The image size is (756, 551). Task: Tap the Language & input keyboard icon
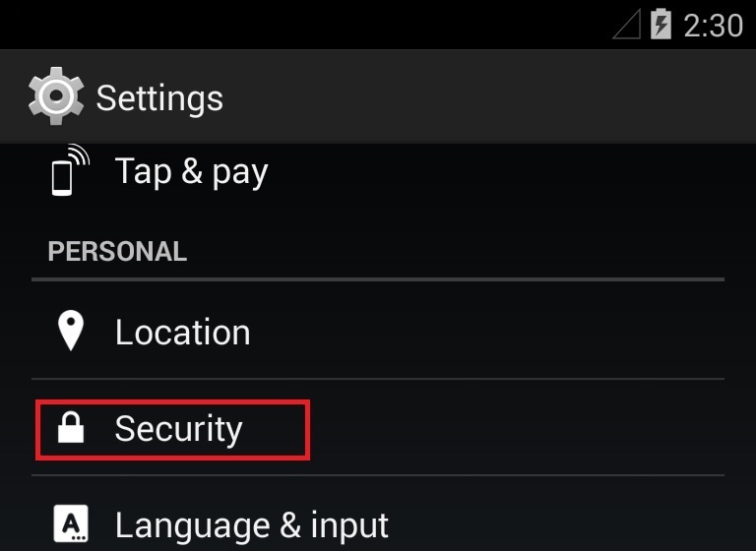click(71, 523)
